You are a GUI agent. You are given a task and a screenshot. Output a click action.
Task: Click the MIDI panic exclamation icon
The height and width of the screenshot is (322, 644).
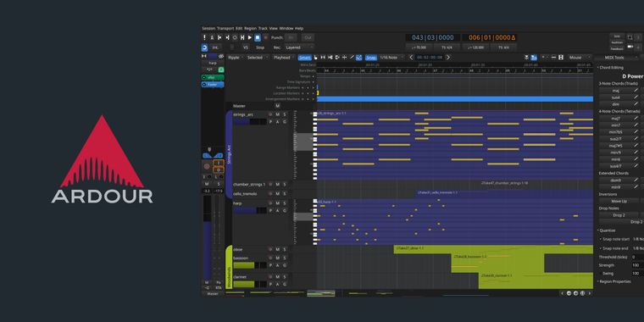(204, 37)
